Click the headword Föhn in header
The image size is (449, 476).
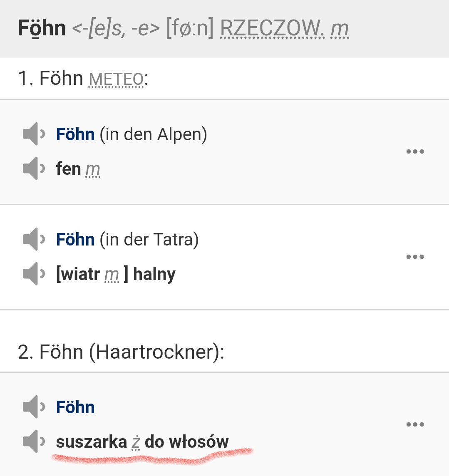(42, 29)
